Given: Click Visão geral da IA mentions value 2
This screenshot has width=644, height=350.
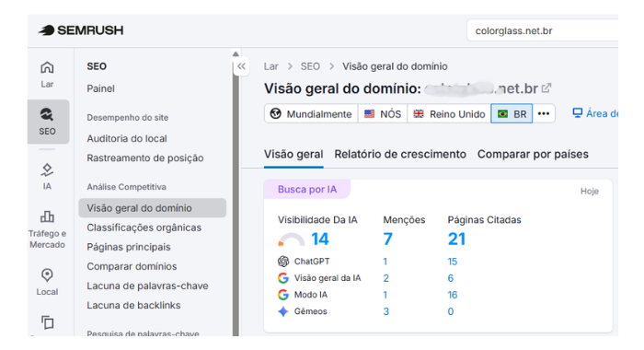Looking at the screenshot, I should [x=386, y=278].
